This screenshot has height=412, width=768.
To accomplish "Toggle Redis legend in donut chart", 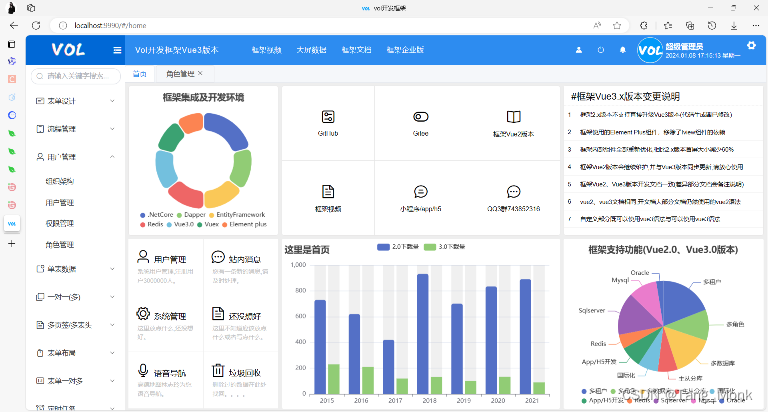I will coord(152,224).
